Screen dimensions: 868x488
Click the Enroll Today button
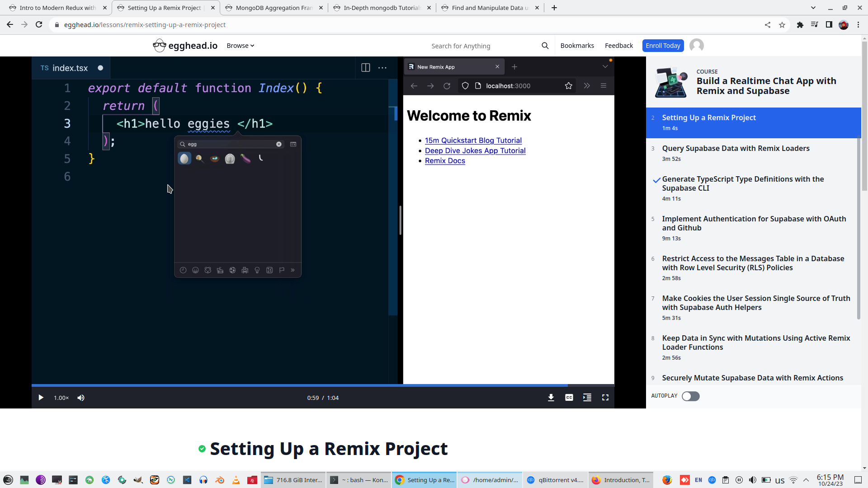pos(662,46)
